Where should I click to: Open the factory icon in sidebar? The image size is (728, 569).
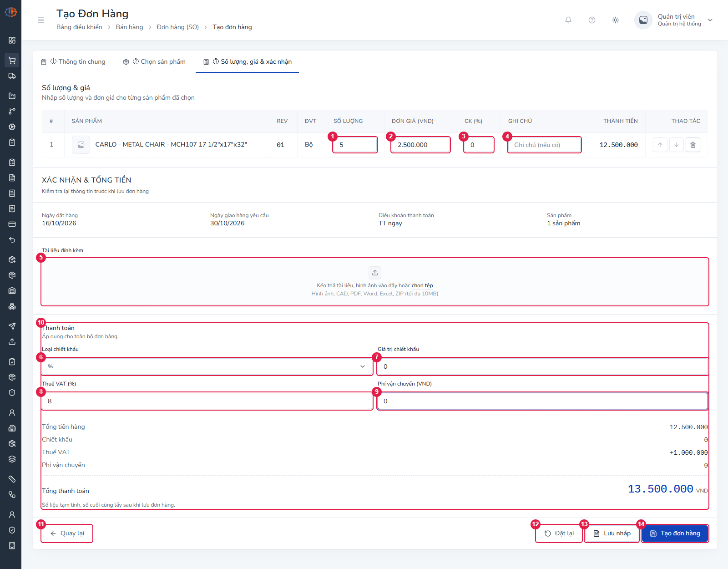tap(12, 96)
